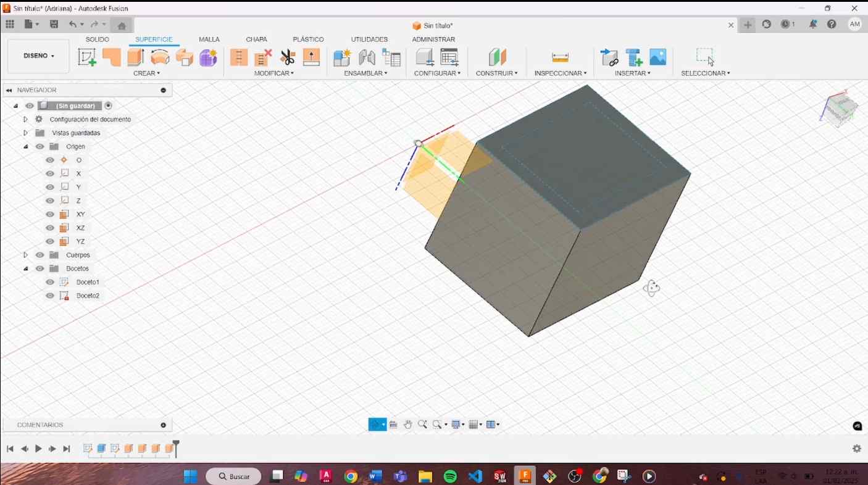Toggle eye icon for the Z axis
Screen dimensions: 868x485
pyautogui.click(x=50, y=201)
